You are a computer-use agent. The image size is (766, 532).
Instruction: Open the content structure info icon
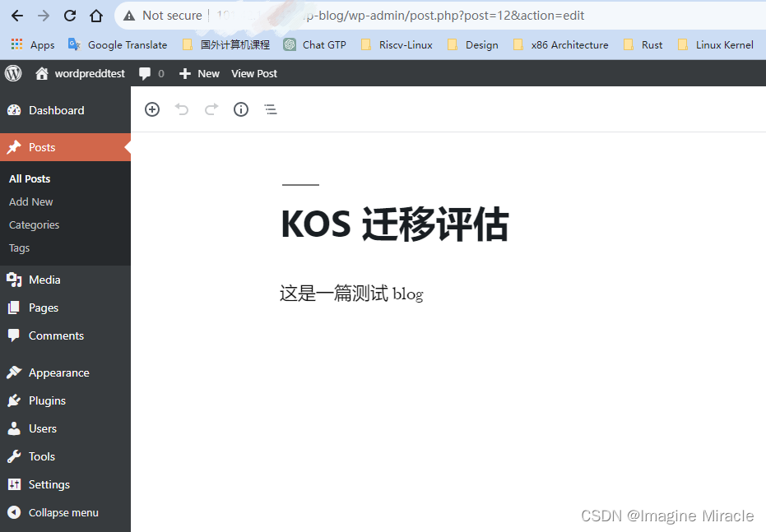[241, 109]
